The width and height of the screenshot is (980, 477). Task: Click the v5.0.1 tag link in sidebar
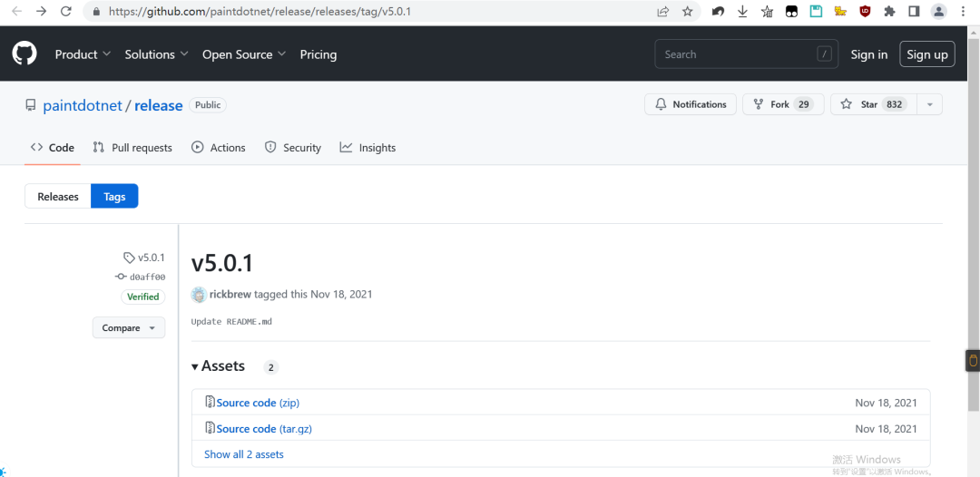point(152,258)
